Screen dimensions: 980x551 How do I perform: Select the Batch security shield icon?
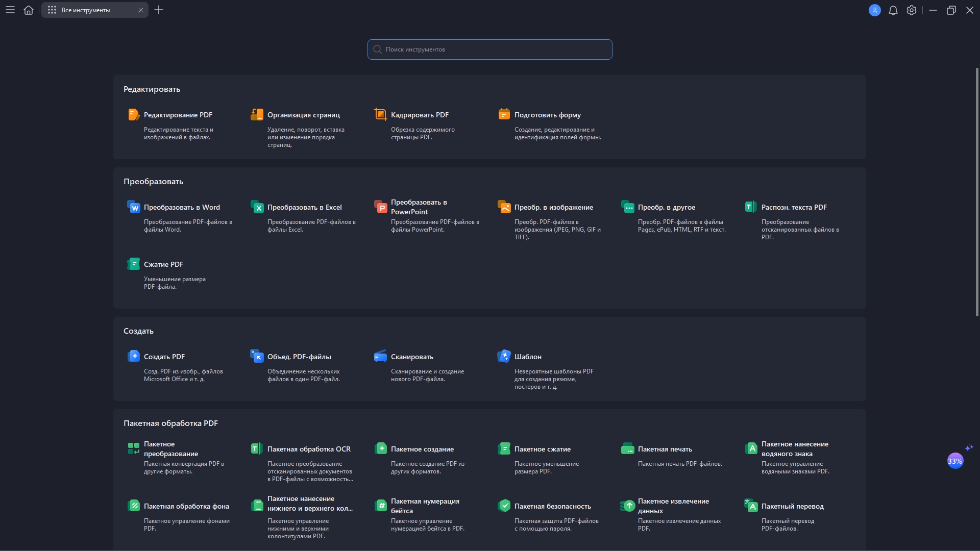[504, 506]
